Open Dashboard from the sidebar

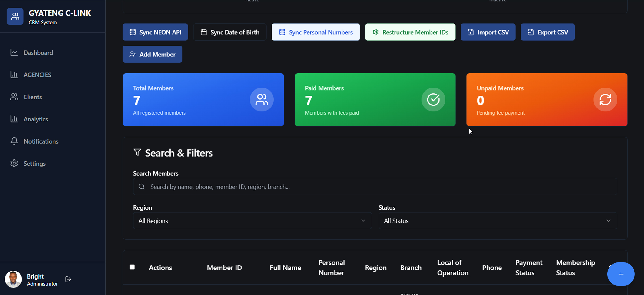click(x=38, y=53)
